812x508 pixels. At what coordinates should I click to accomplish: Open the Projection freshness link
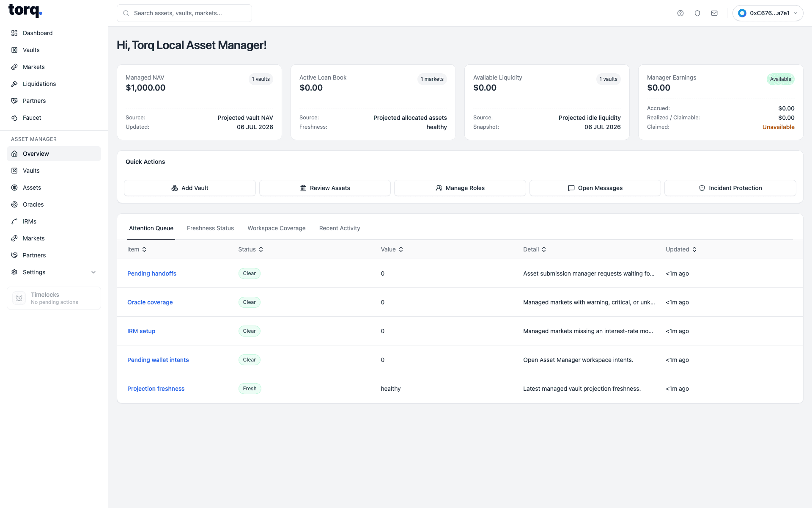pyautogui.click(x=156, y=389)
